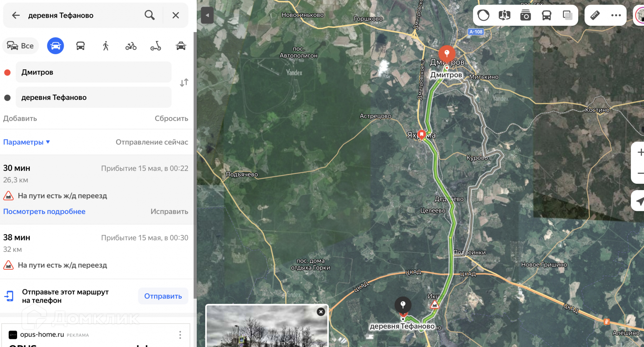Switch to walking route mode
This screenshot has width=644, height=347.
coord(106,46)
